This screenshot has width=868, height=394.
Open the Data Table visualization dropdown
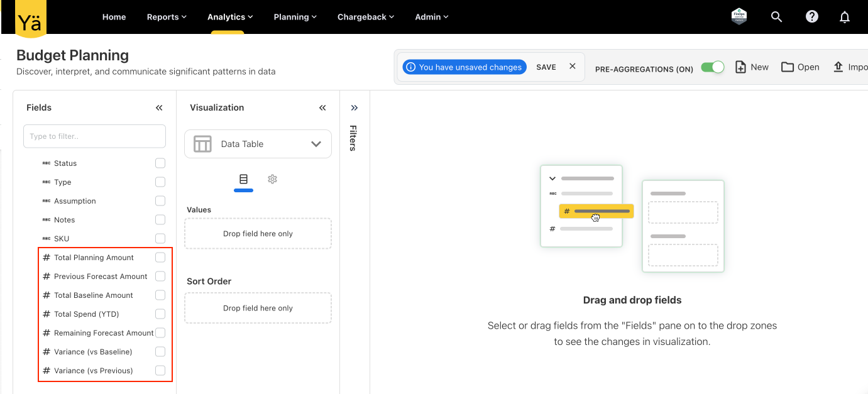pyautogui.click(x=258, y=144)
